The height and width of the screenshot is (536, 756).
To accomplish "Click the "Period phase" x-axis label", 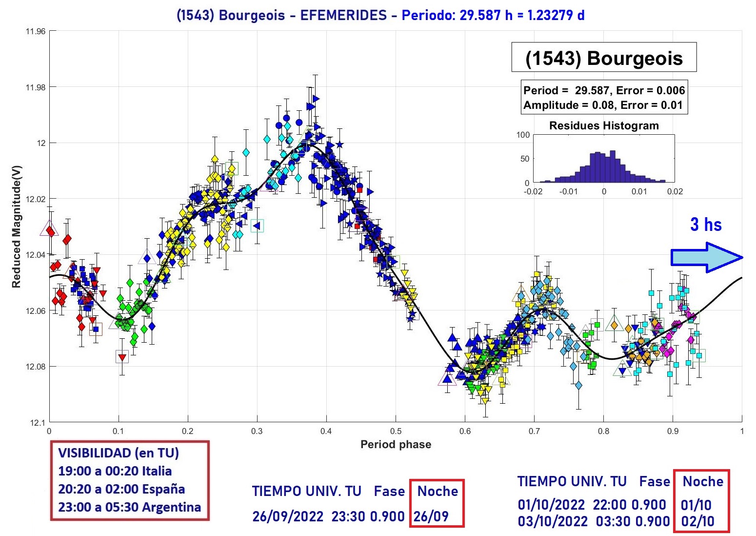I will [x=396, y=445].
